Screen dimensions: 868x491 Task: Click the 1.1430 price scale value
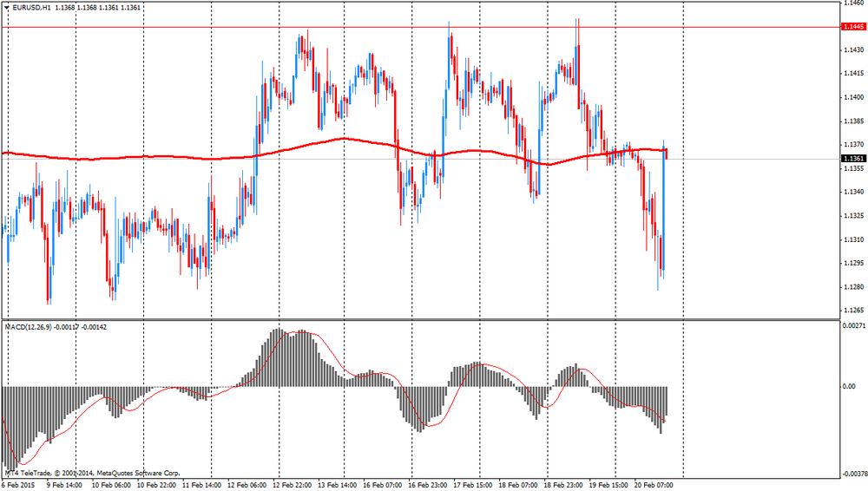point(853,49)
